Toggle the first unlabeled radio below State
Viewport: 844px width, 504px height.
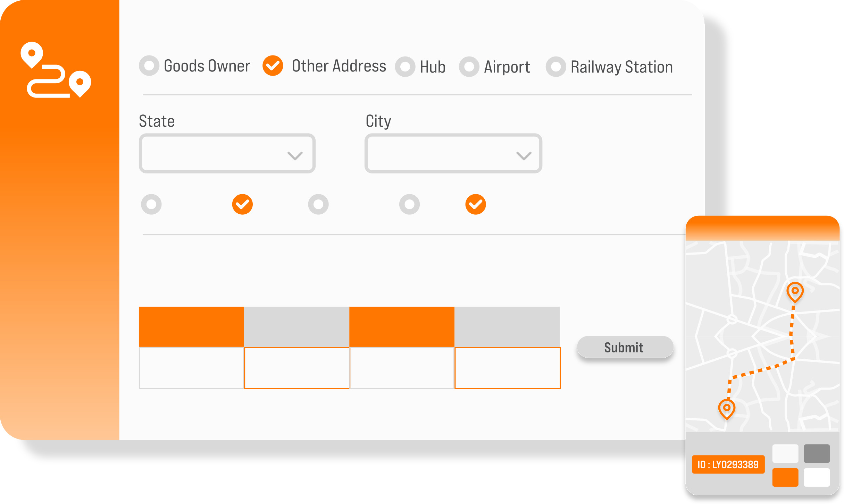coord(151,204)
